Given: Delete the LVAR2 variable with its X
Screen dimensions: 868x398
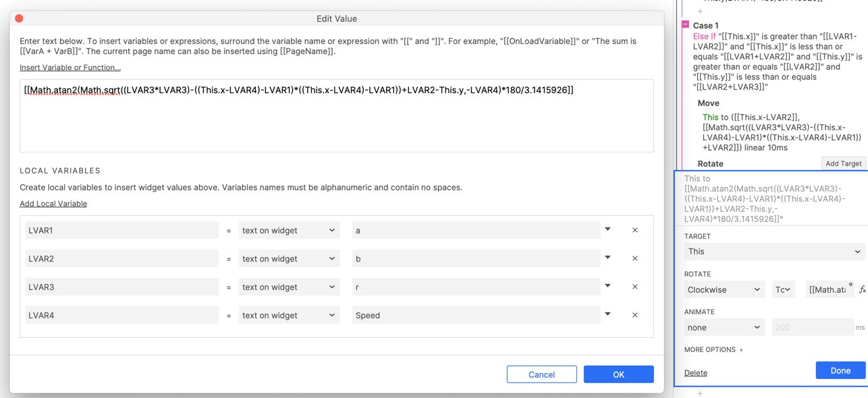Looking at the screenshot, I should pos(634,258).
